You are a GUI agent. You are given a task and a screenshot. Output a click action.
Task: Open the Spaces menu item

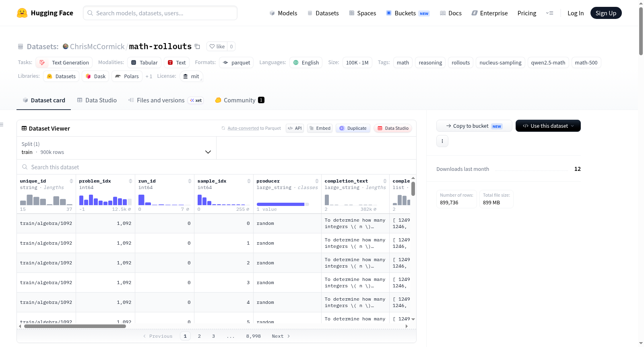362,13
